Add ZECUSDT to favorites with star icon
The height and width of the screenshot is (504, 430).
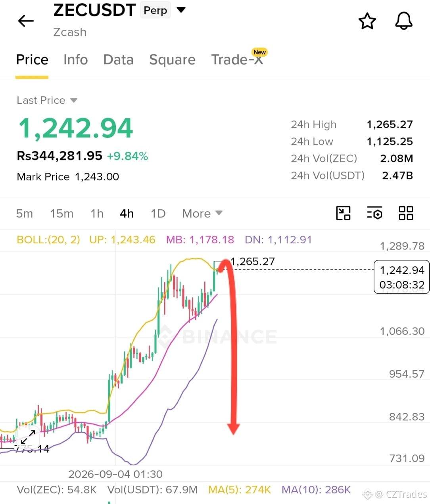(367, 21)
